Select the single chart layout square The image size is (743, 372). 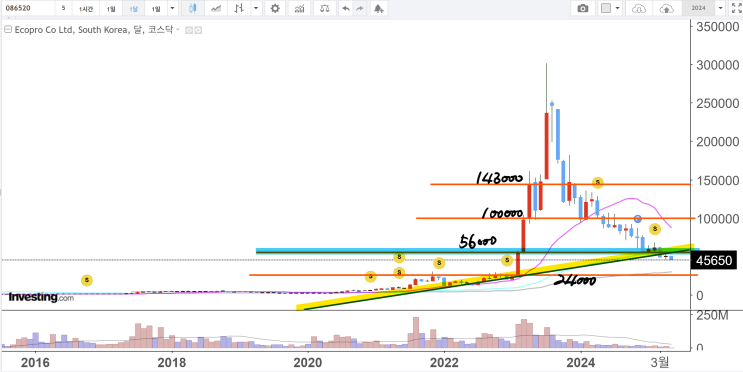[x=606, y=8]
